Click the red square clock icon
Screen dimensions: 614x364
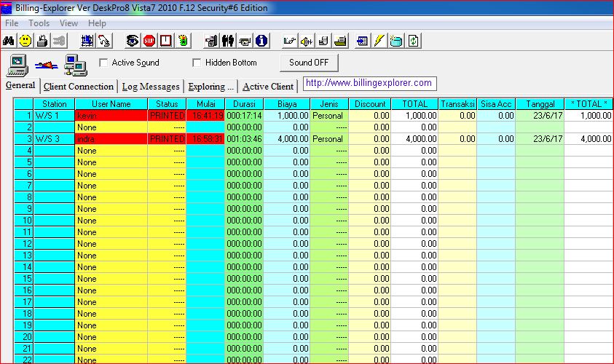[x=166, y=41]
